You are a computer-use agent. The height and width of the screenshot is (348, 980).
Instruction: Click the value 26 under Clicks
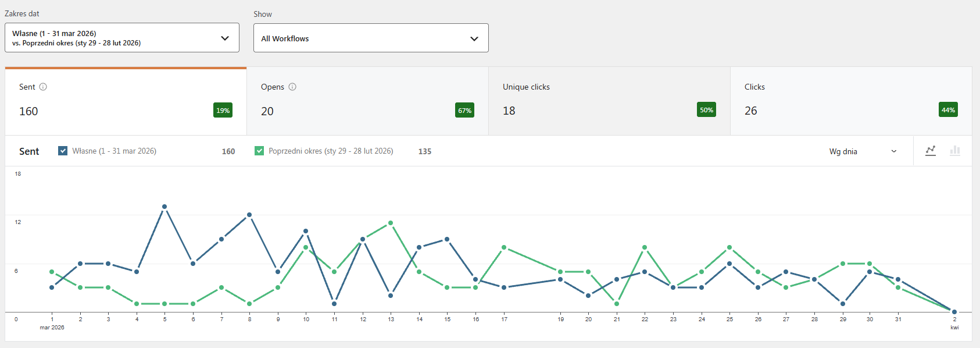[x=751, y=111]
